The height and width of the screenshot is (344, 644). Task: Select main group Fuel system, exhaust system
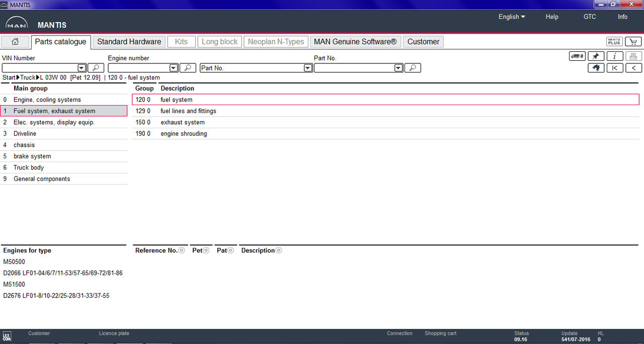click(x=63, y=111)
